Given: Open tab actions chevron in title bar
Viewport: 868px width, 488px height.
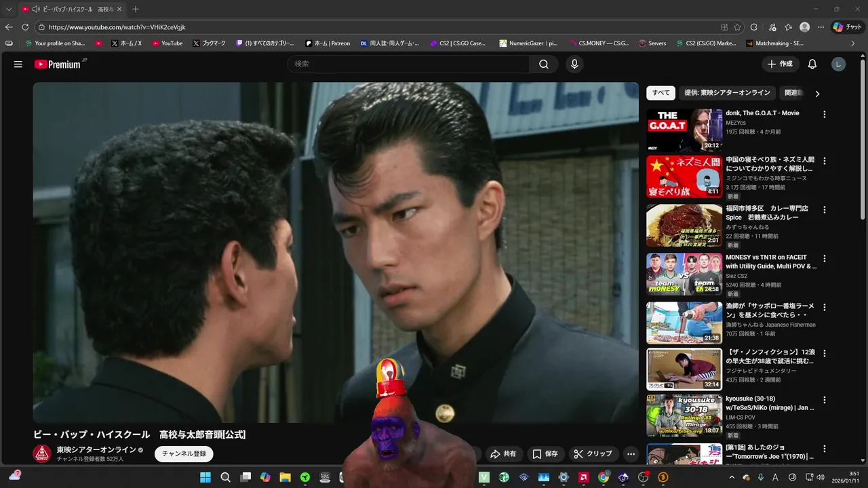Looking at the screenshot, I should (9, 9).
